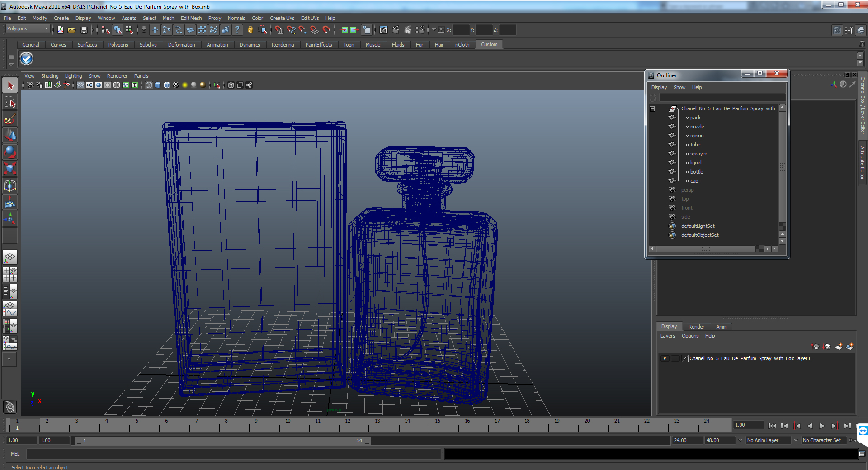Screen dimensions: 868x470
Task: Switch to Persp/Outliner layout
Action: (x=10, y=291)
